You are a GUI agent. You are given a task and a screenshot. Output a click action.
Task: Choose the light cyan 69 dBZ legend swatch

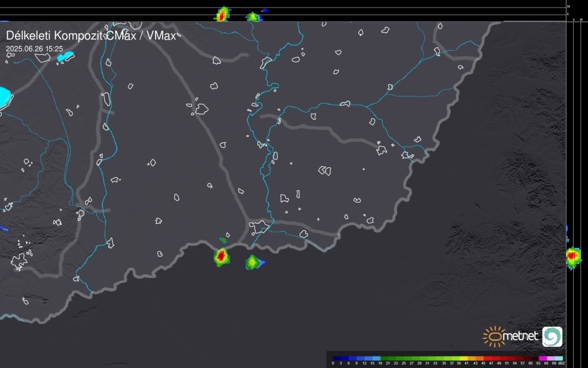[x=558, y=358]
